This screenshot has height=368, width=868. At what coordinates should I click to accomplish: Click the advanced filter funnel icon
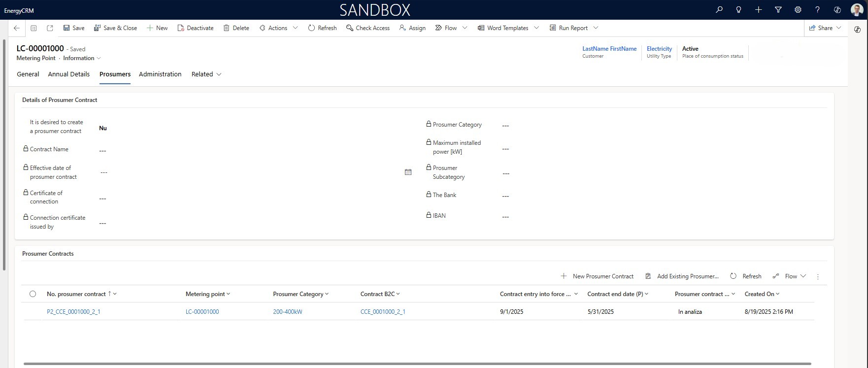click(x=778, y=9)
